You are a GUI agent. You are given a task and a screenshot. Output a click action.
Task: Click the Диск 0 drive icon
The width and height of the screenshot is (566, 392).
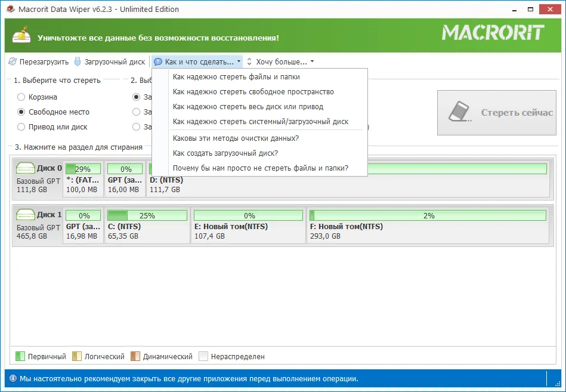[25, 168]
